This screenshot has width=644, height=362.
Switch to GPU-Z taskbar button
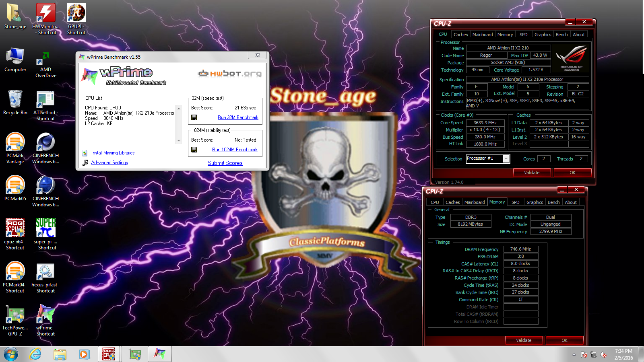click(x=135, y=354)
